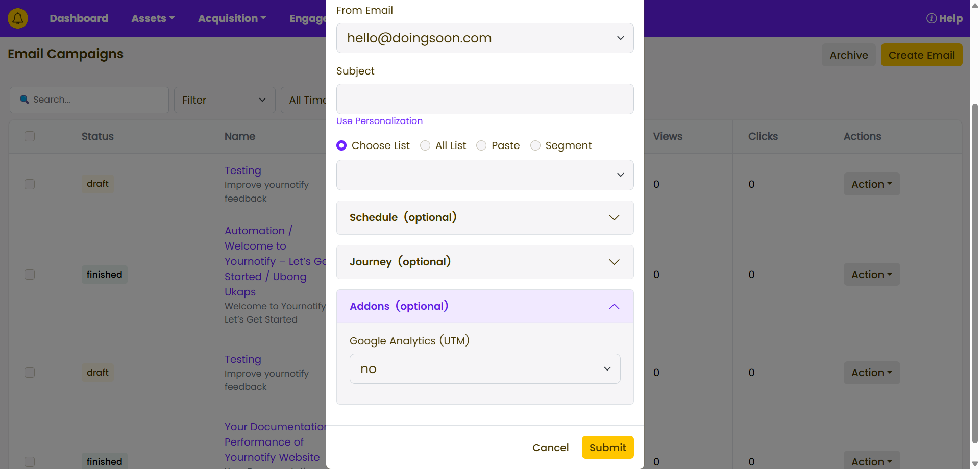This screenshot has width=980, height=469.
Task: Click the search magnifier icon
Action: (x=24, y=100)
